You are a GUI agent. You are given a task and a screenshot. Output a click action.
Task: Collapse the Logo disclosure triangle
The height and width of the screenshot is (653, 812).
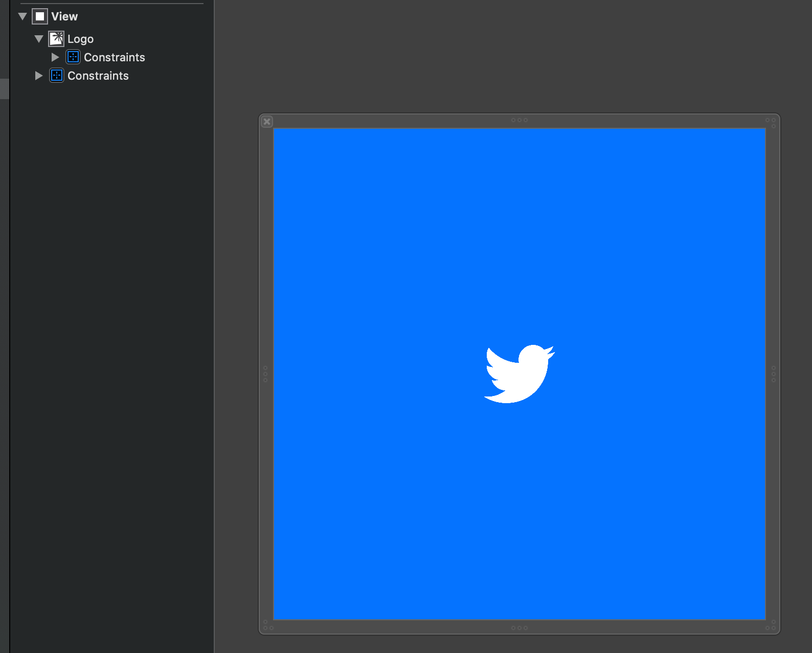coord(39,39)
